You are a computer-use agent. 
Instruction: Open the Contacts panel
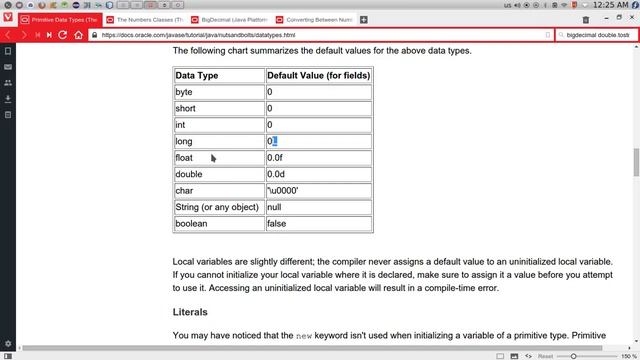(x=8, y=83)
